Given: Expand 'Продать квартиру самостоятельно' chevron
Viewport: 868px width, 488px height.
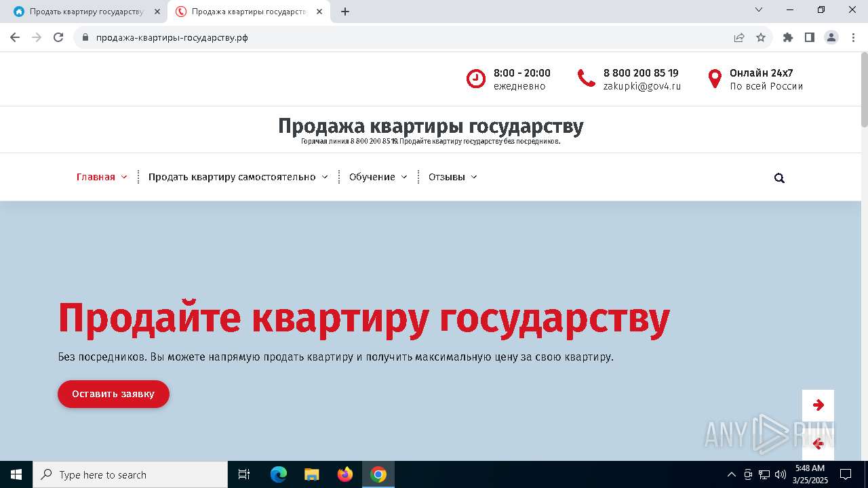Looking at the screenshot, I should coord(325,177).
